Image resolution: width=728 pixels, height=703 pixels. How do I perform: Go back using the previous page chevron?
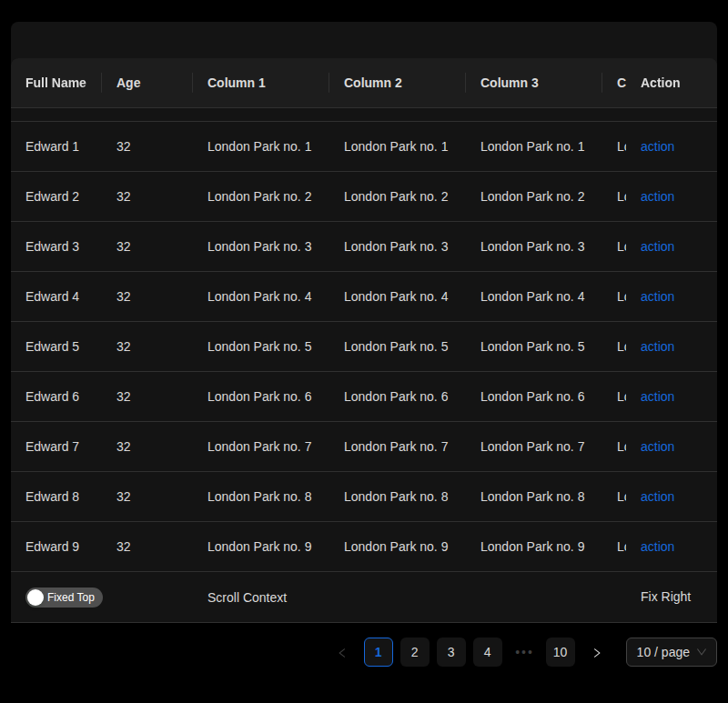click(342, 652)
